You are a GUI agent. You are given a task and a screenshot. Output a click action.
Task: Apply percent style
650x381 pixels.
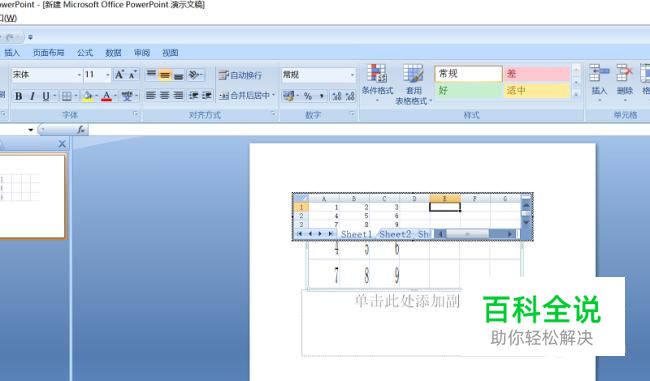coord(308,96)
